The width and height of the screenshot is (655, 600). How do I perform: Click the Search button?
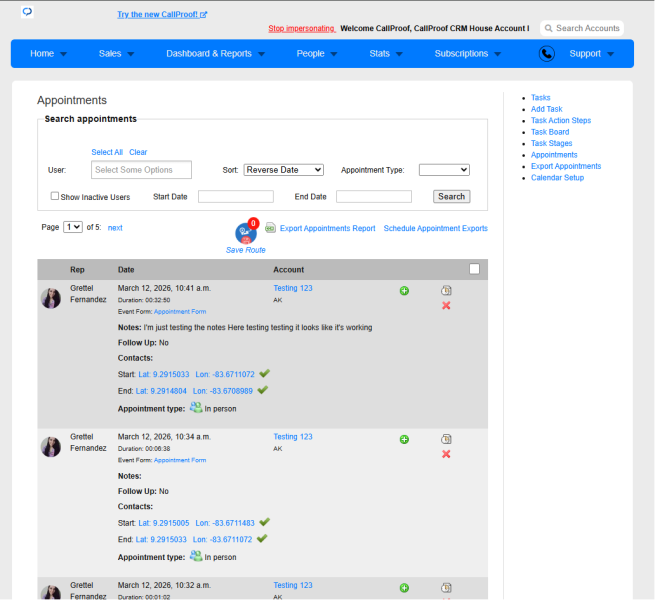pyautogui.click(x=452, y=196)
